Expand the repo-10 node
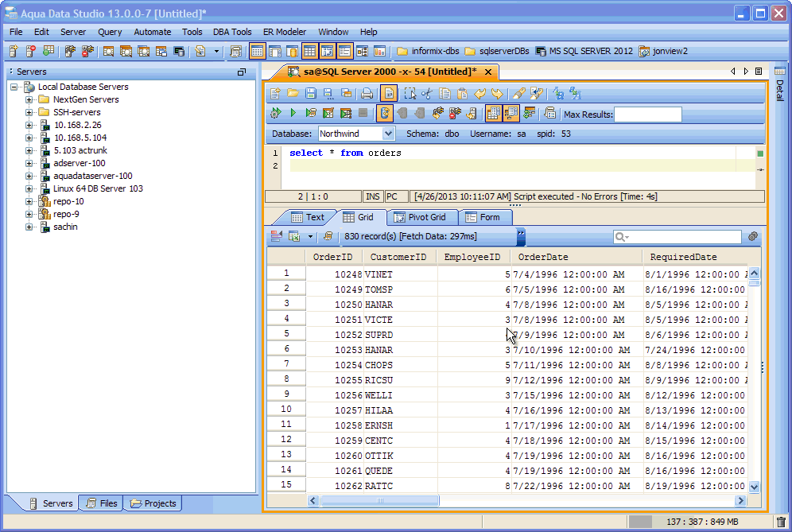792x532 pixels. tap(29, 201)
